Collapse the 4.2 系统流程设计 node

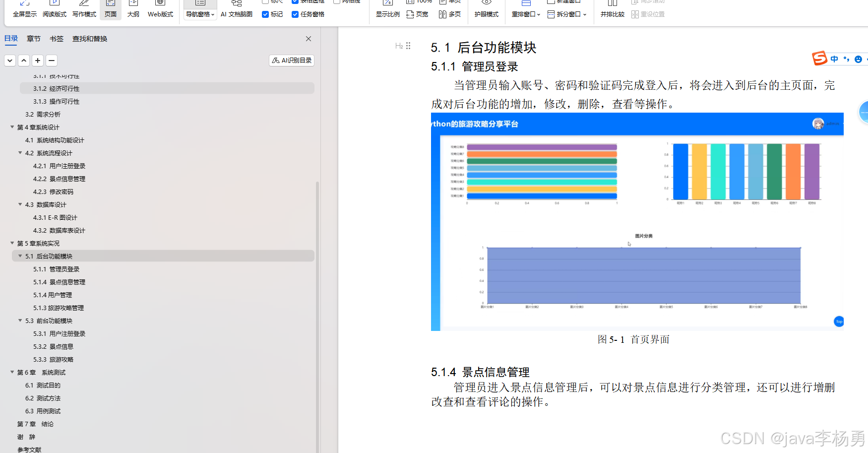click(x=20, y=153)
